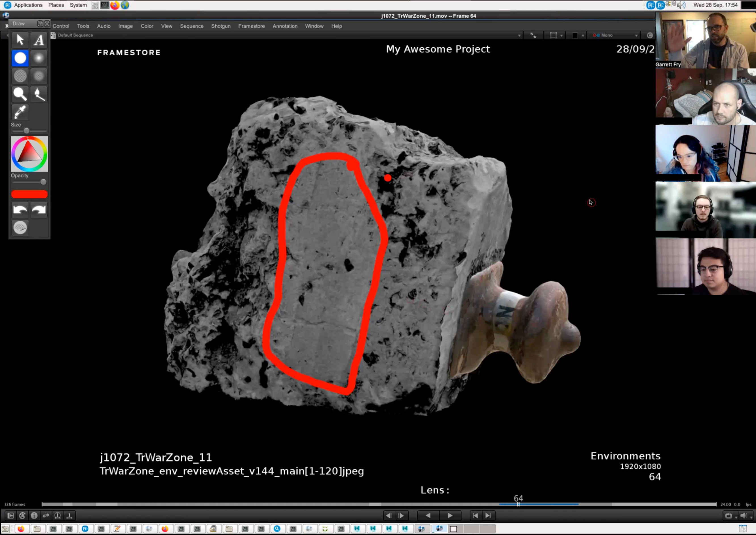The height and width of the screenshot is (535, 756).
Task: Toggle the image info display button
Action: pos(34,515)
